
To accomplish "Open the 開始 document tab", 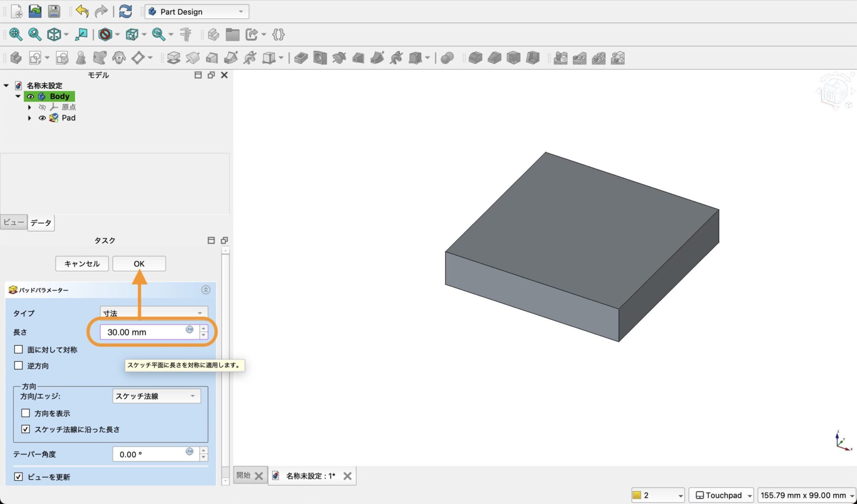I will click(x=244, y=475).
